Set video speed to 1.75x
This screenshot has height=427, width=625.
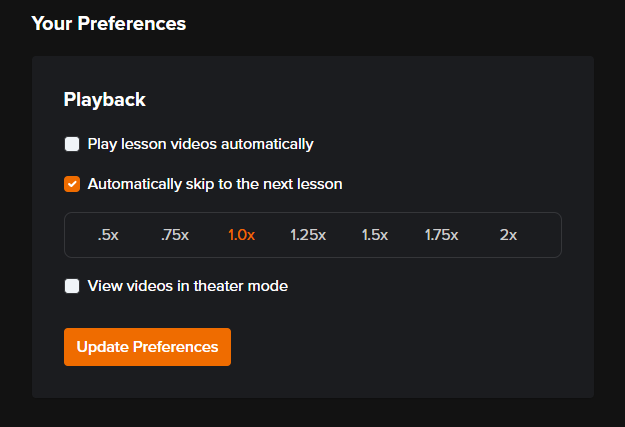click(441, 235)
